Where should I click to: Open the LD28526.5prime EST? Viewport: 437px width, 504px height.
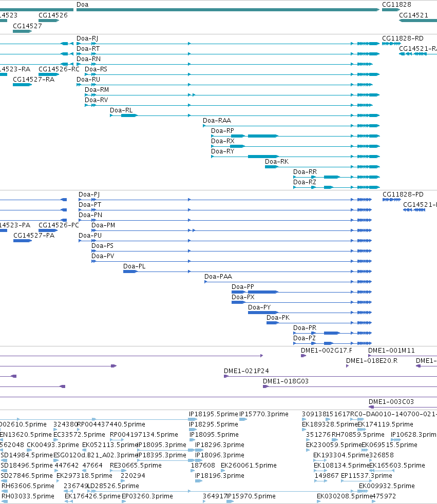click(113, 487)
